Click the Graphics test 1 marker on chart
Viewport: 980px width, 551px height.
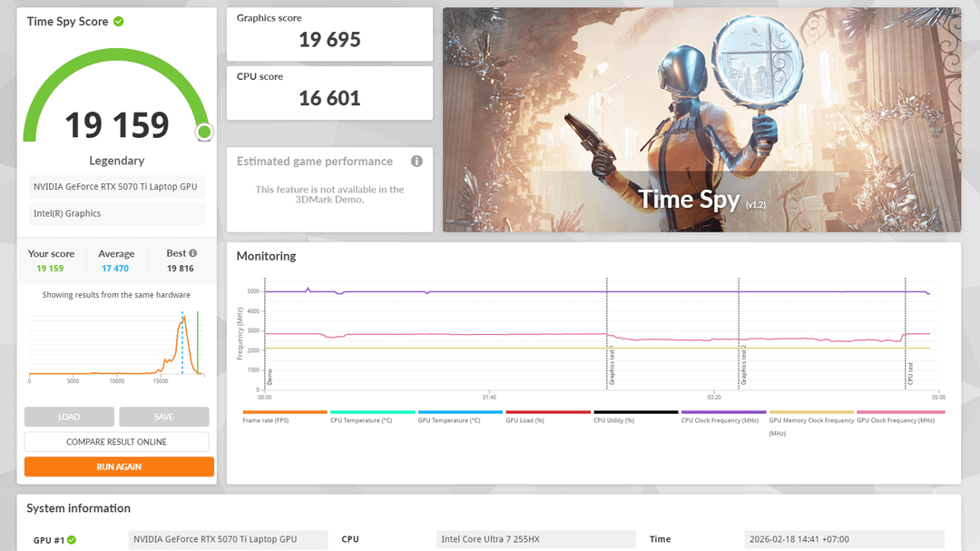pyautogui.click(x=608, y=363)
